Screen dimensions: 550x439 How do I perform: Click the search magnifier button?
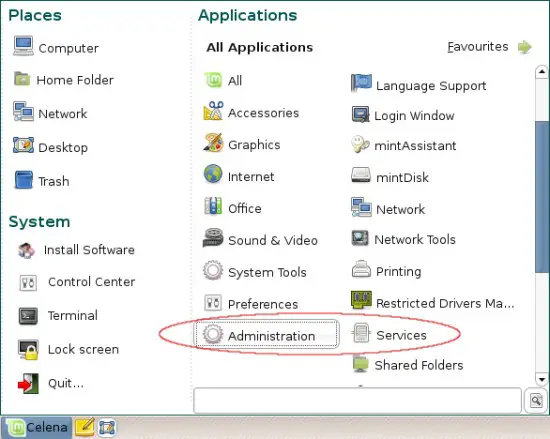pyautogui.click(x=536, y=400)
